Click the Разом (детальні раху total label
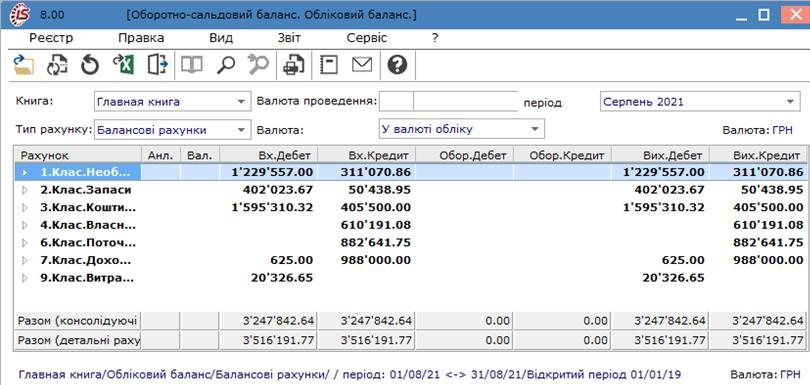The image size is (810, 385). [x=77, y=341]
